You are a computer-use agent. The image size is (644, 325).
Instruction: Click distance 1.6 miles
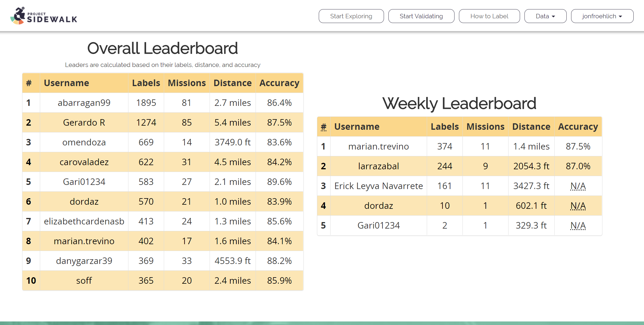pyautogui.click(x=233, y=241)
